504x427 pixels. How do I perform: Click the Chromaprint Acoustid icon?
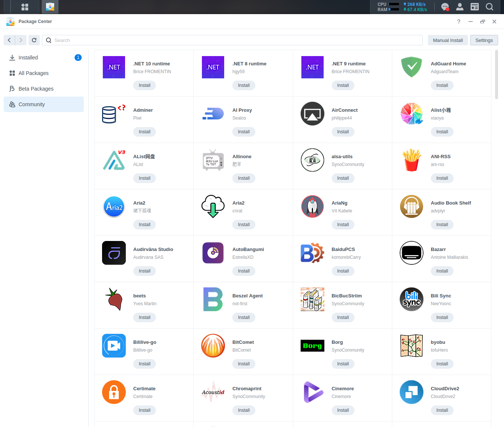click(213, 392)
